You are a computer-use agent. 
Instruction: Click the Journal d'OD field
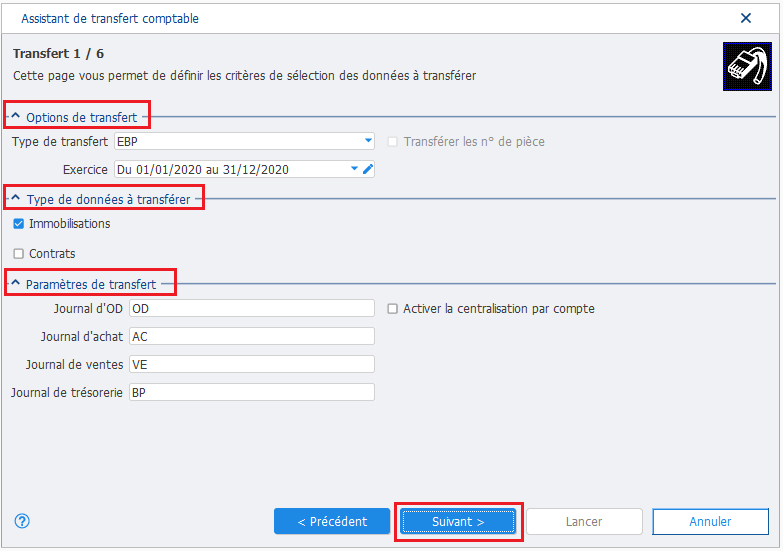[x=252, y=308]
